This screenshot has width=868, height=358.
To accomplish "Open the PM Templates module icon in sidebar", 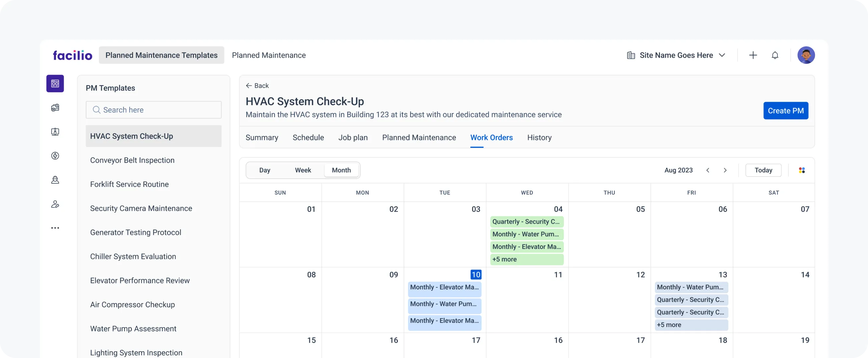I will coord(55,83).
